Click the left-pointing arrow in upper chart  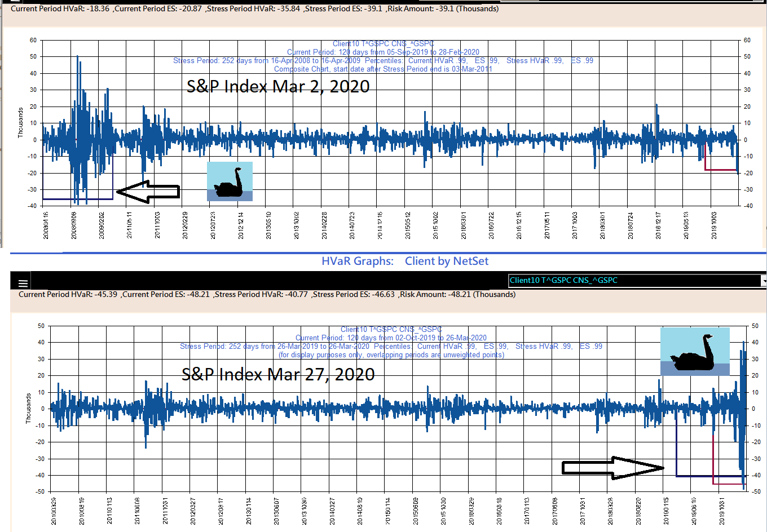click(x=148, y=192)
